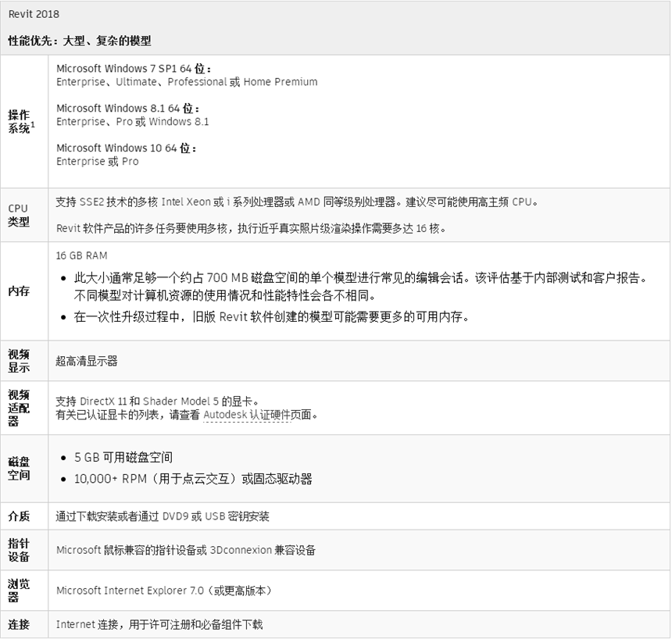Click the 超高清显示器 cell text
Image resolution: width=672 pixels, height=639 pixels.
click(87, 361)
